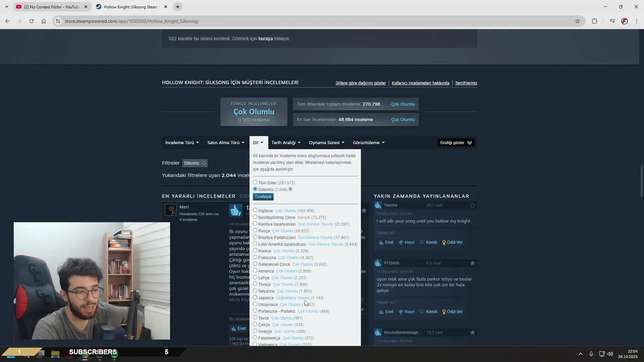Image resolution: width=644 pixels, height=362 pixels.
Task: Open the tab search chevron at top left
Action: click(x=7, y=7)
